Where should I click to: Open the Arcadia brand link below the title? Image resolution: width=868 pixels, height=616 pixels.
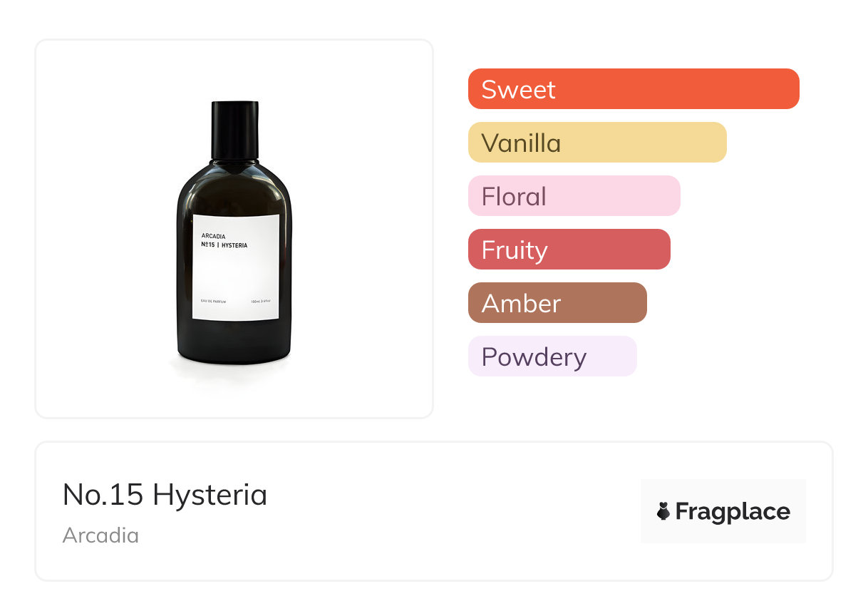100,535
